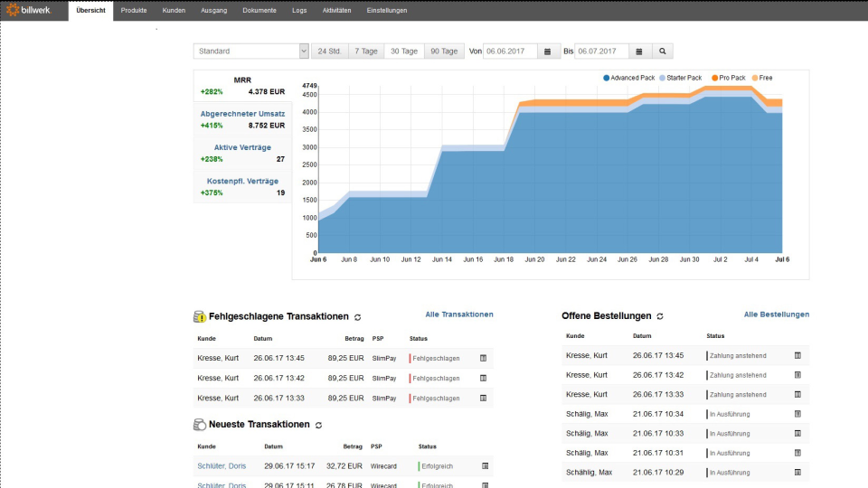Click Zahlung anstehend status at 13:45
868x488 pixels.
pyautogui.click(x=737, y=356)
